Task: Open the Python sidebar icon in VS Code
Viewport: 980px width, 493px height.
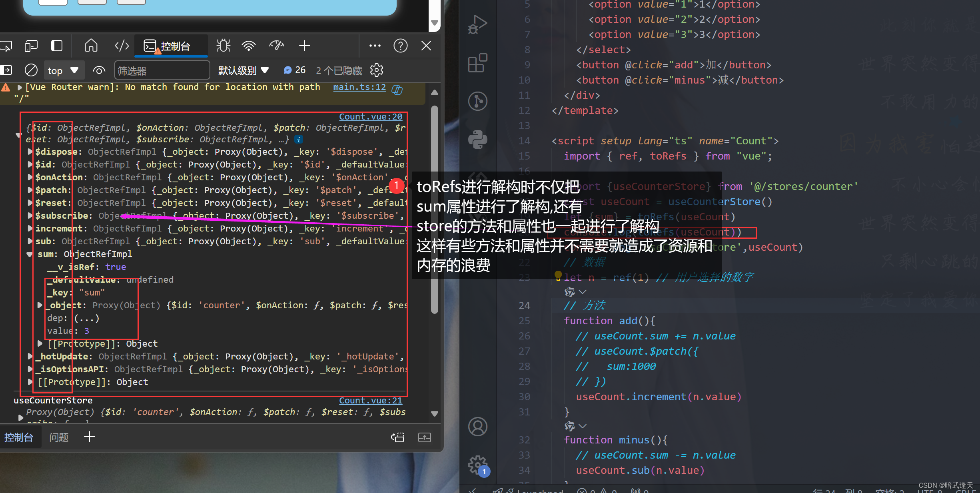Action: [478, 140]
